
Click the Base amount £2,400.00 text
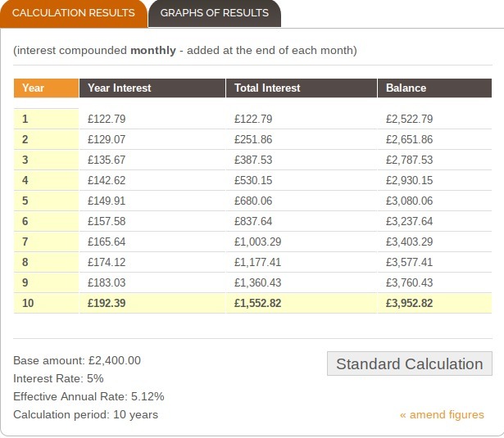click(77, 360)
